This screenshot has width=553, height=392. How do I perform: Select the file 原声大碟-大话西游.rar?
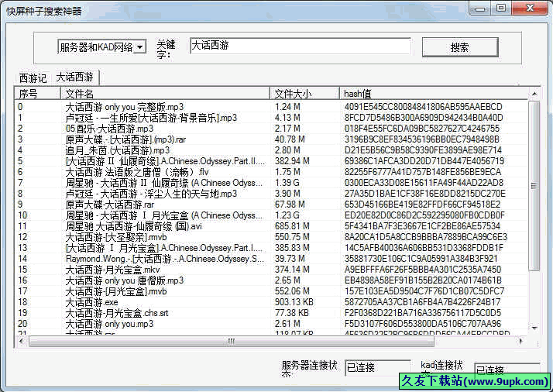(272, 205)
